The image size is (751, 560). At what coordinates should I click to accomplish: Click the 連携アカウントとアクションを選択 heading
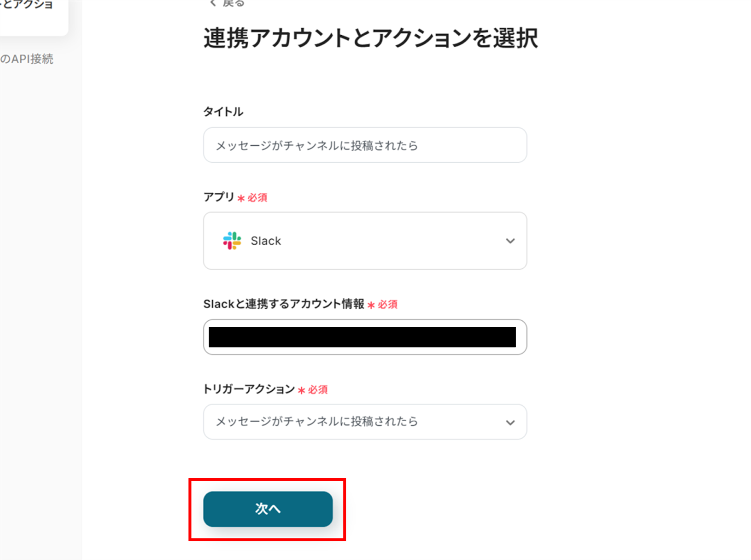pyautogui.click(x=370, y=38)
